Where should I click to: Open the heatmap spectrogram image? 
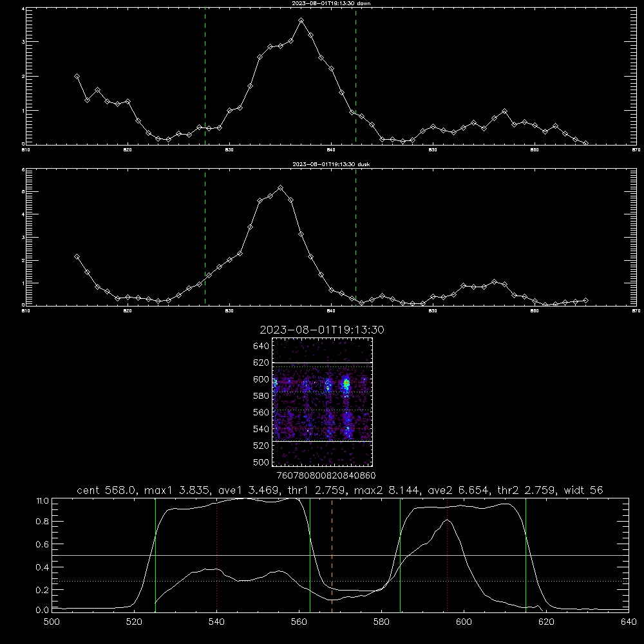323,402
